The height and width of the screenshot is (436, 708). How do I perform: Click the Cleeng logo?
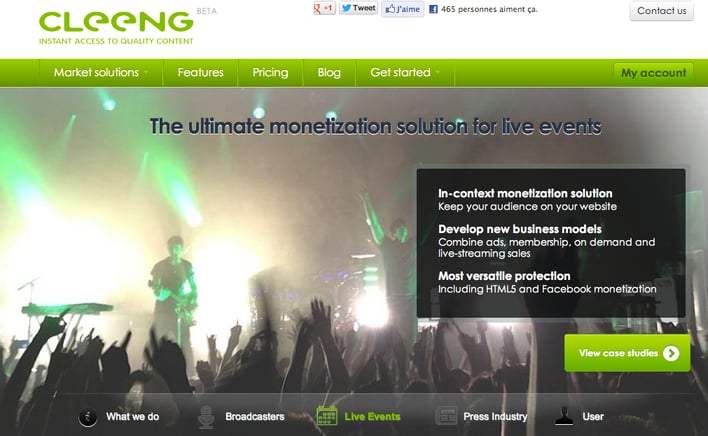tap(116, 28)
